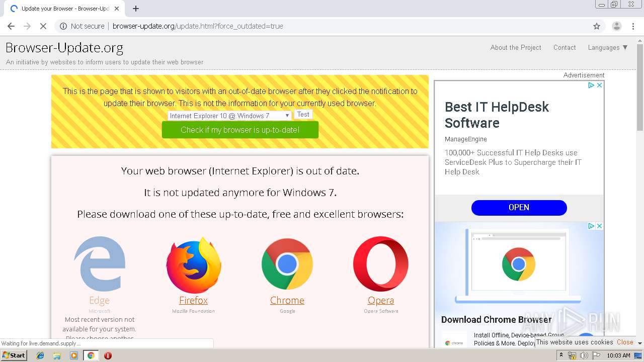Viewport: 644px width, 362px height.
Task: Click the scrollbar down arrow
Action: tap(640, 343)
